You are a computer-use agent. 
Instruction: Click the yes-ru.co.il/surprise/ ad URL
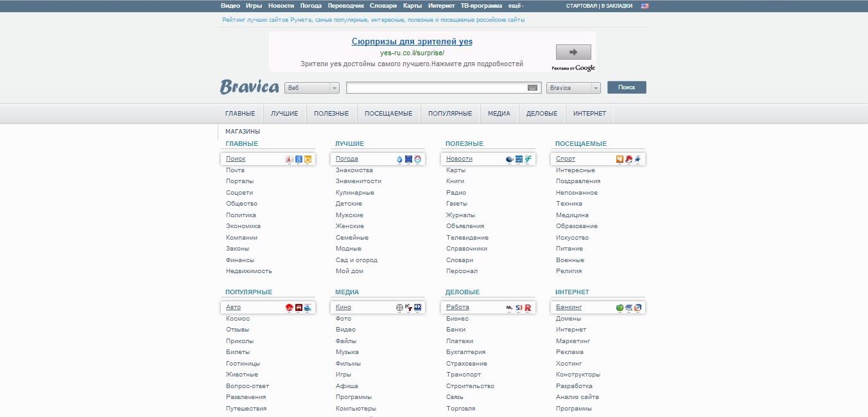coord(412,53)
